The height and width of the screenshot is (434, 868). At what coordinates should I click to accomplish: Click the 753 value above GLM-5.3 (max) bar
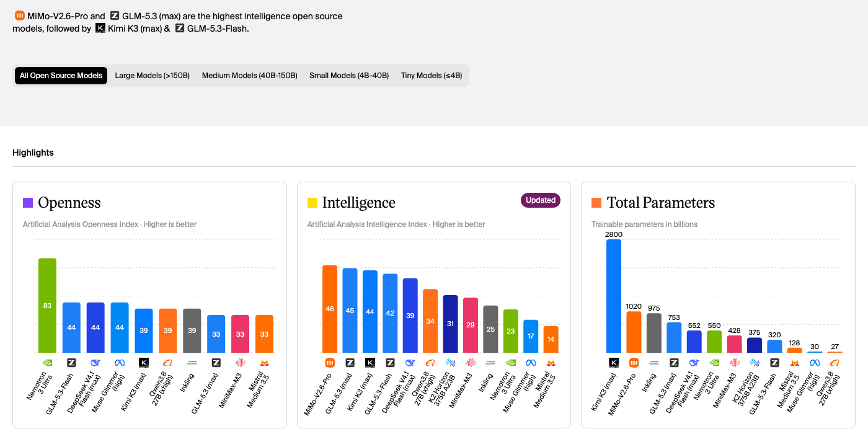(674, 317)
